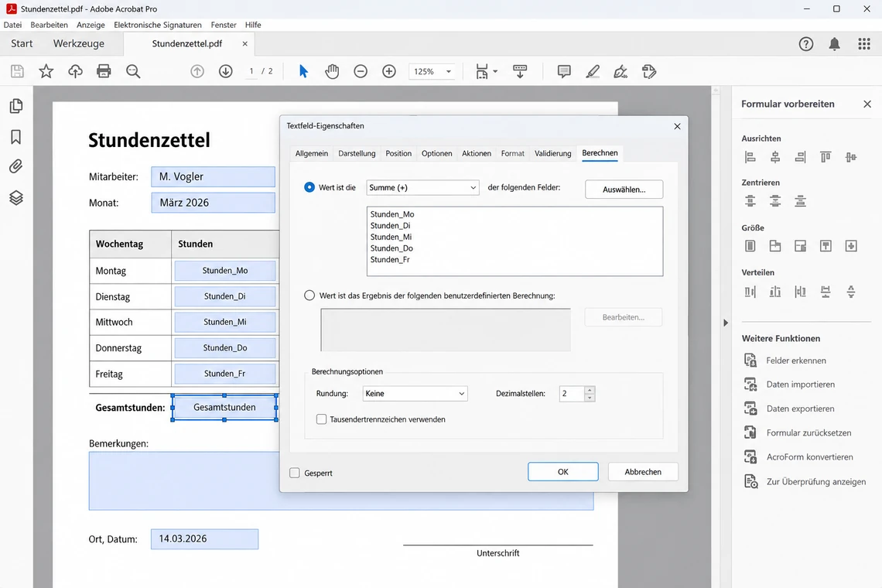Open the Bearbeiten menu
Viewport: 882px width, 588px height.
point(49,25)
